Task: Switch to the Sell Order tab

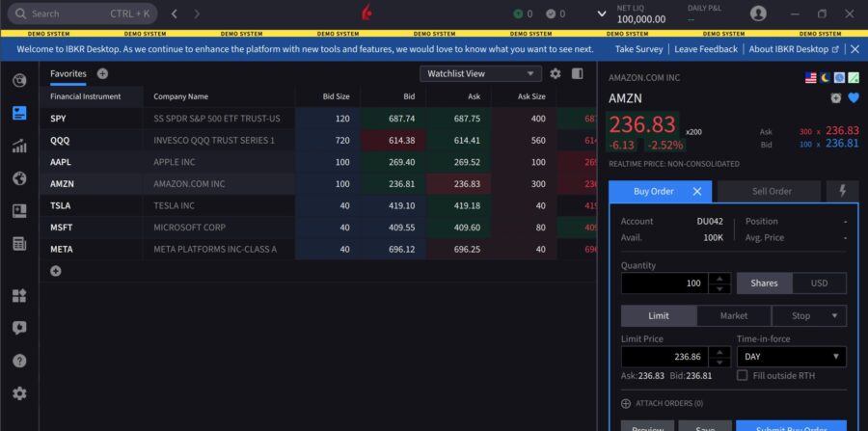Action: coord(769,192)
